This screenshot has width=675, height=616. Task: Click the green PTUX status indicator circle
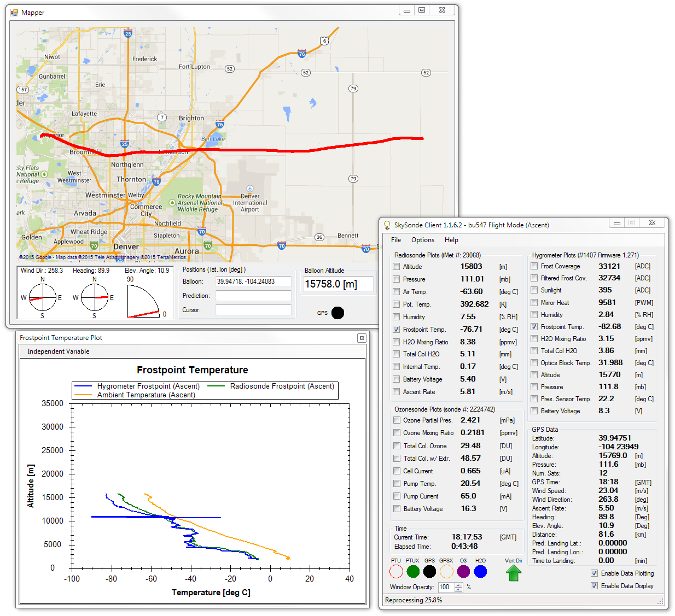(x=413, y=571)
